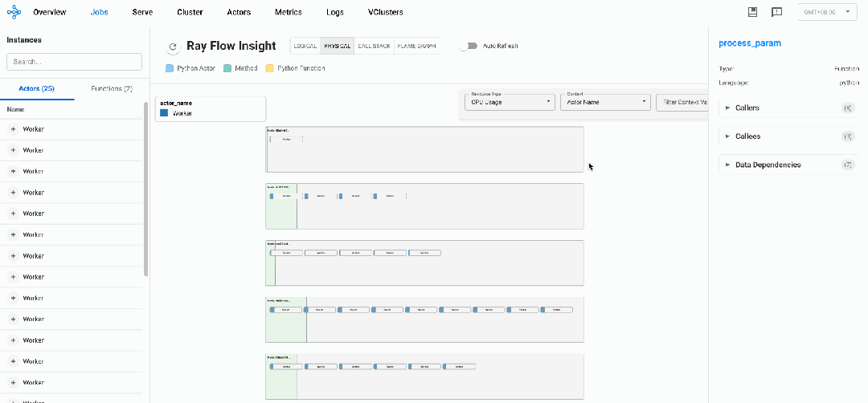
Task: Click the Python Function legend color swatch
Action: (x=269, y=68)
